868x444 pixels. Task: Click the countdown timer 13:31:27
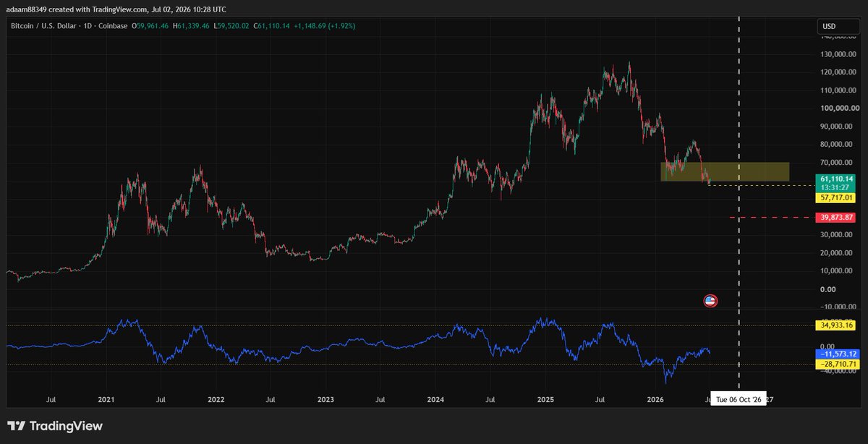coord(835,187)
